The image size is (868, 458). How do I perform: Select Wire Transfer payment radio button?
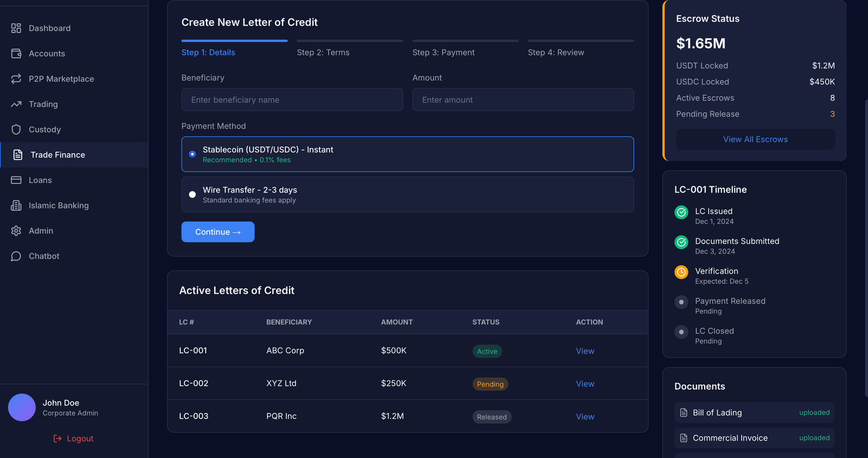pos(192,195)
